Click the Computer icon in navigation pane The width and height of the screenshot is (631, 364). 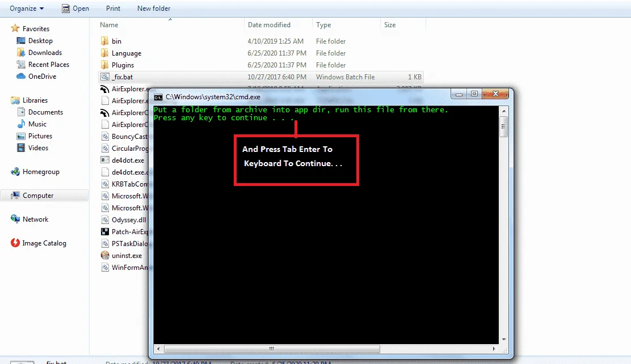15,196
